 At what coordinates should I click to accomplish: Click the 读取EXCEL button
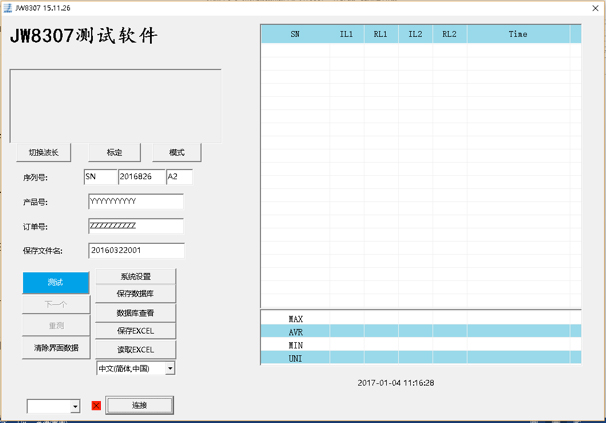pyautogui.click(x=136, y=349)
